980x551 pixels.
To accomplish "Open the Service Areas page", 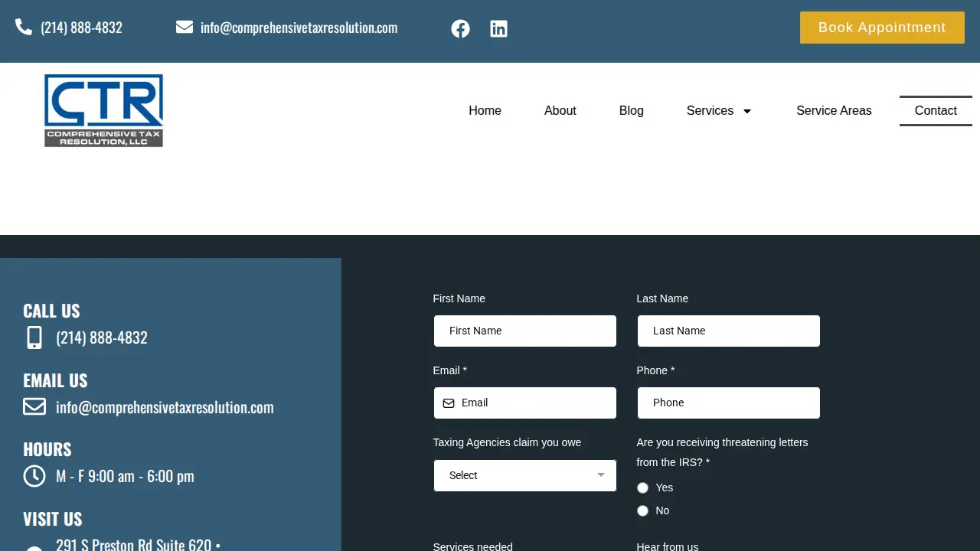I will coord(834,111).
